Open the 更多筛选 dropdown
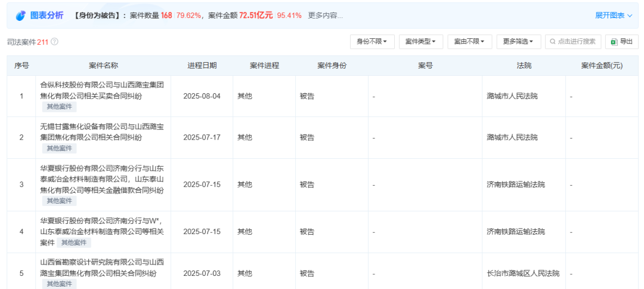644x289 pixels. point(519,42)
